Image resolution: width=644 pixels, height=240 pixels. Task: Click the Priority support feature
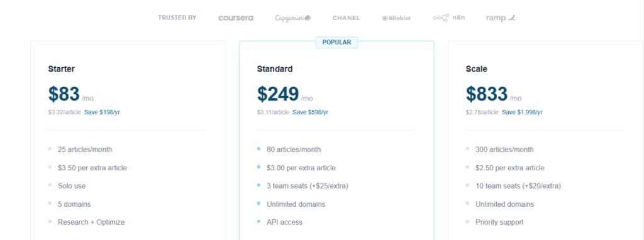click(500, 222)
